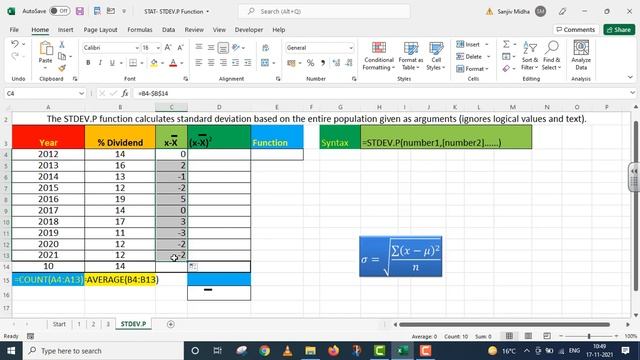Add a new sheet with plus icon
Image resolution: width=640 pixels, height=360 pixels.
[171, 324]
